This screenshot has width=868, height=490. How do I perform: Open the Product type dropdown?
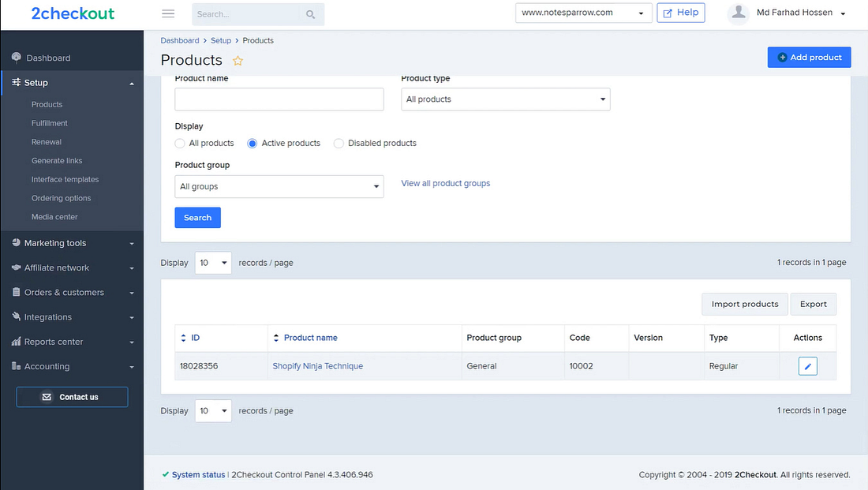(505, 99)
